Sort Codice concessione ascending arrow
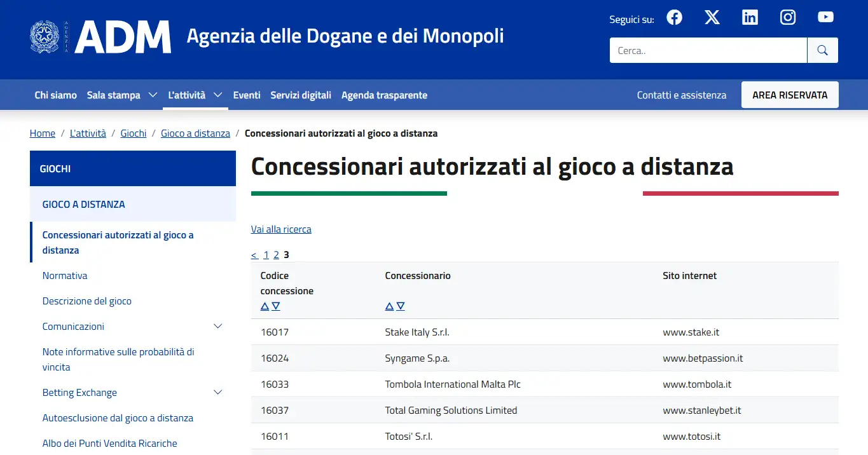Screen dimensions: 868x455 coord(265,306)
